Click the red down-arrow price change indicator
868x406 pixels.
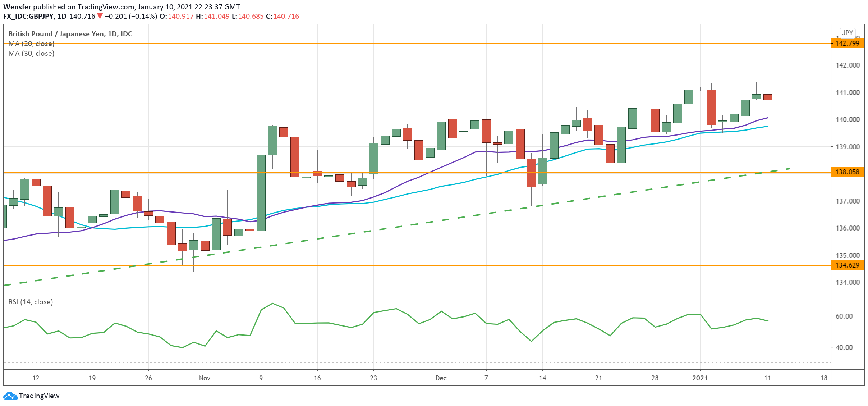click(x=100, y=16)
